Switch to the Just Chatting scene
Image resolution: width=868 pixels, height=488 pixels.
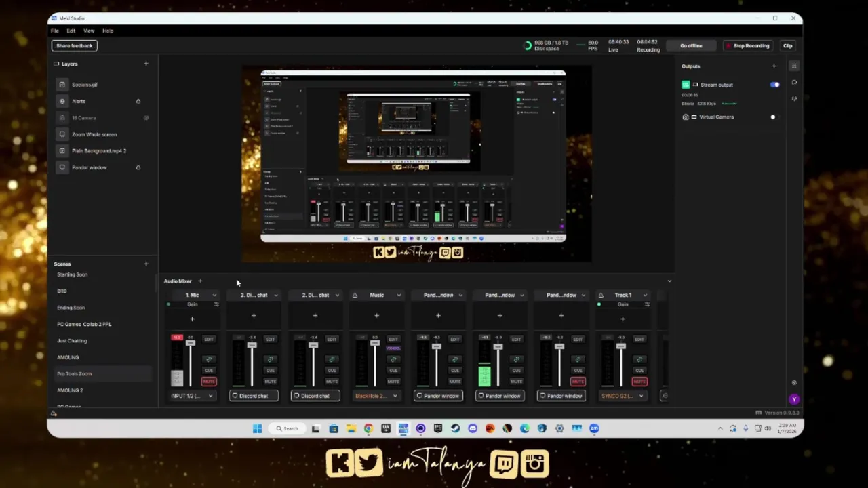tap(72, 341)
